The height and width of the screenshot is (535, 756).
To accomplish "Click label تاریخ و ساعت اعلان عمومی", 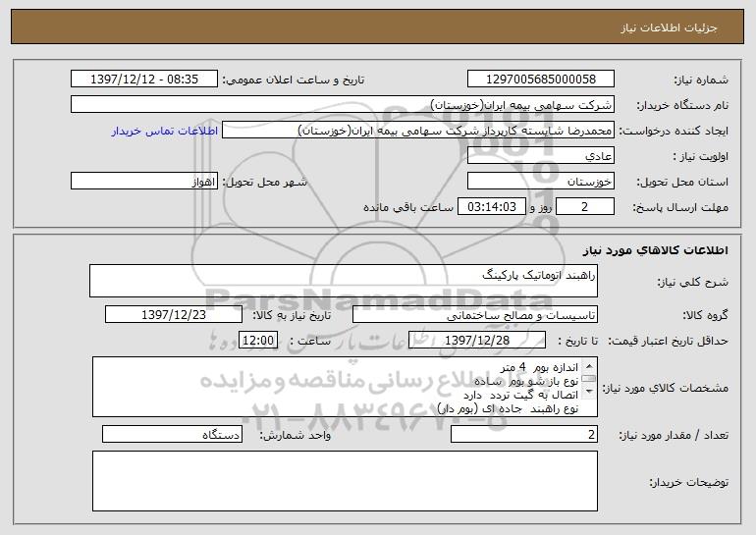I will [x=294, y=80].
